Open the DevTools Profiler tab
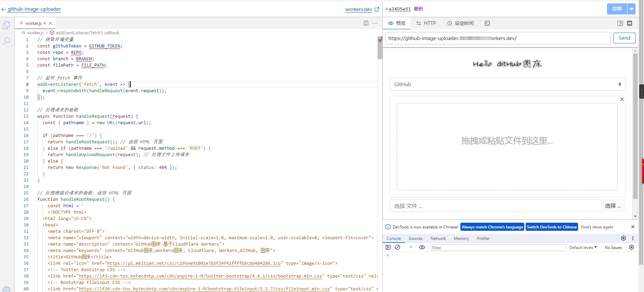This screenshot has width=644, height=292. point(483,239)
